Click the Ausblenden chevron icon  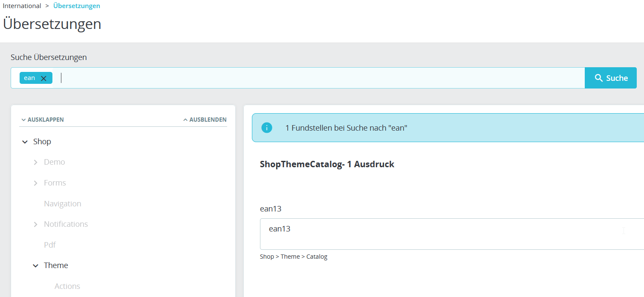185,120
